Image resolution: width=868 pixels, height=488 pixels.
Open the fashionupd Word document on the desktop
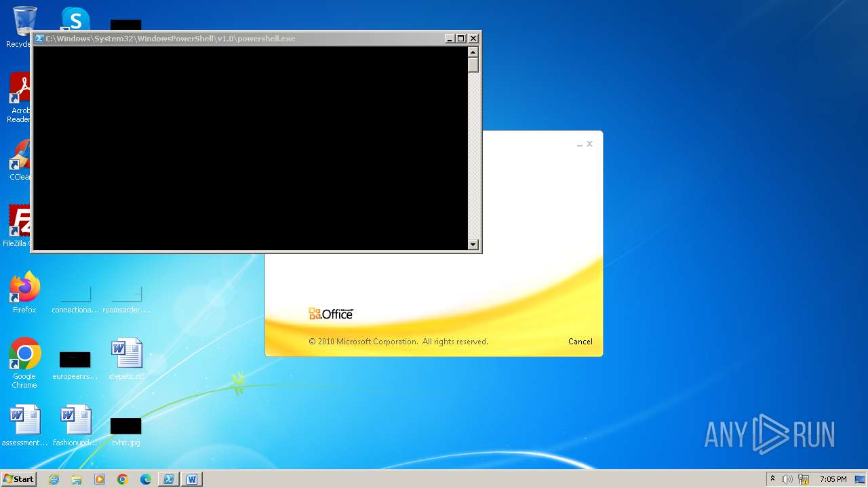[x=75, y=426]
